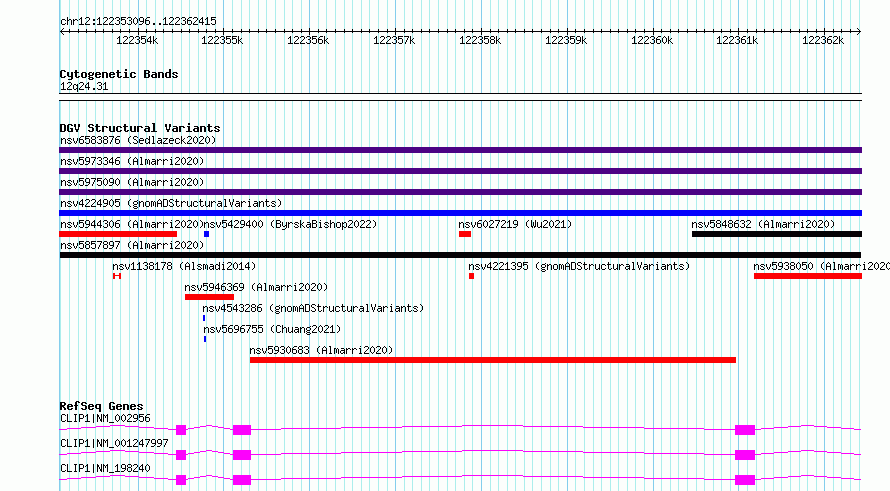890x491 pixels.
Task: Open the CLIP1|NM_001247997 transcript label
Action: tap(114, 444)
